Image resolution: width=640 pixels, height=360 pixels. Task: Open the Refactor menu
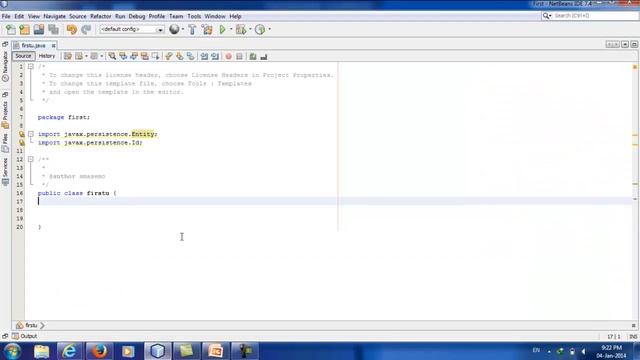(x=101, y=16)
